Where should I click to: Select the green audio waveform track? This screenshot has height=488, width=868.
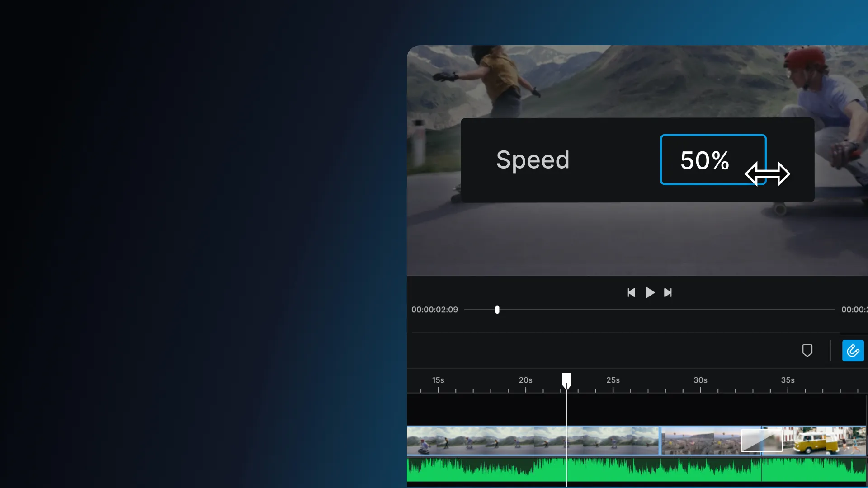(x=633, y=470)
